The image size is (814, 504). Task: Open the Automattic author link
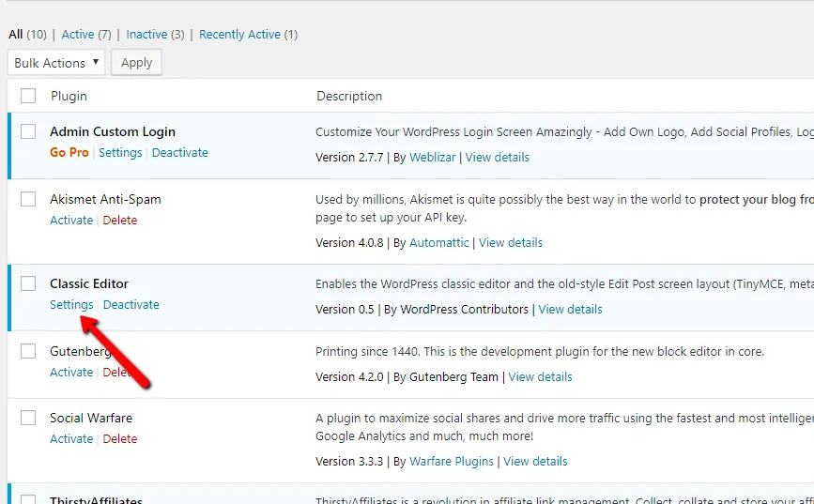point(439,242)
